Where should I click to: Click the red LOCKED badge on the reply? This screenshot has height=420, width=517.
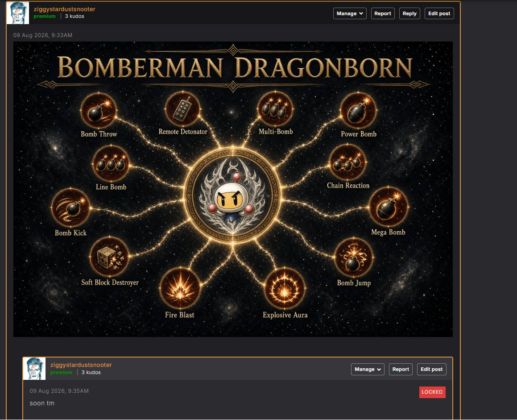click(432, 392)
